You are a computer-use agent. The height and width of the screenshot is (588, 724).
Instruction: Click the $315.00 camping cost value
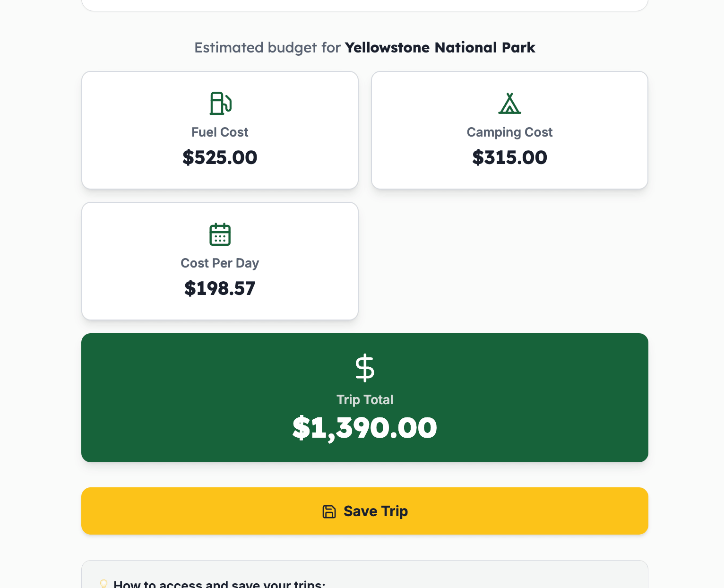pos(509,157)
